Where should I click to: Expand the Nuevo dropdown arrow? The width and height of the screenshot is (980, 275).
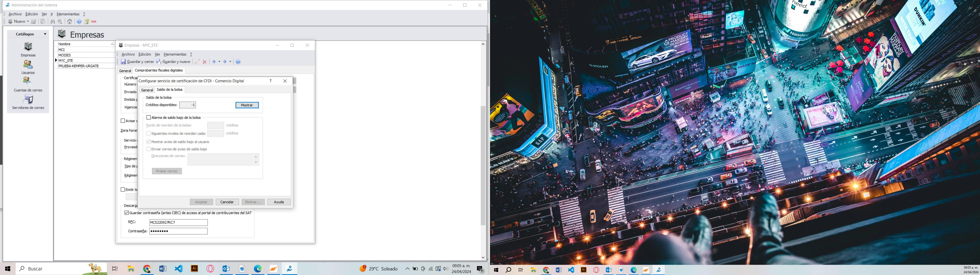[28, 22]
